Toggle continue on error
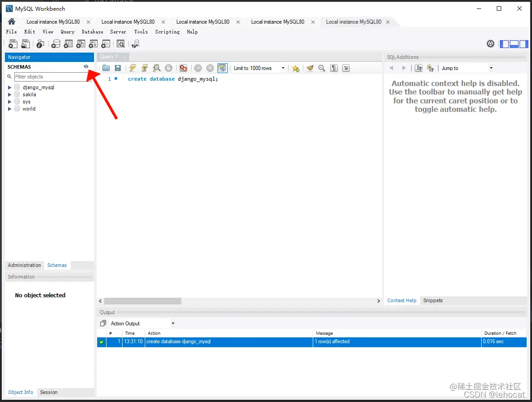 pos(183,68)
